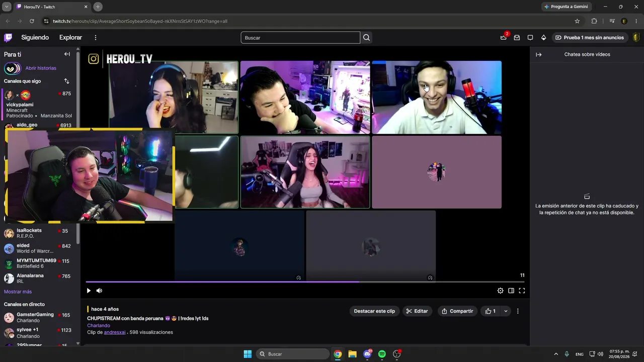The width and height of the screenshot is (644, 362).
Task: Open Chrome profile avatar
Action: coord(624,21)
